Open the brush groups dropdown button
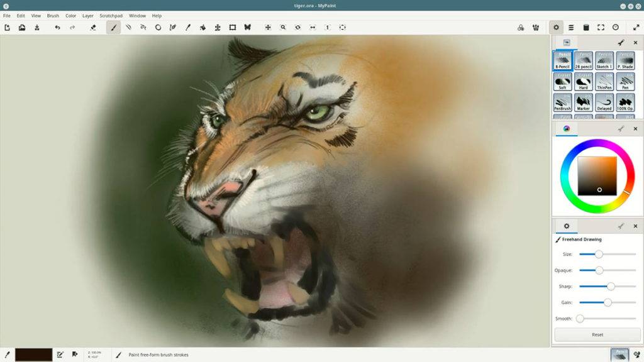Viewport: 644px width, 362px height. [536, 28]
